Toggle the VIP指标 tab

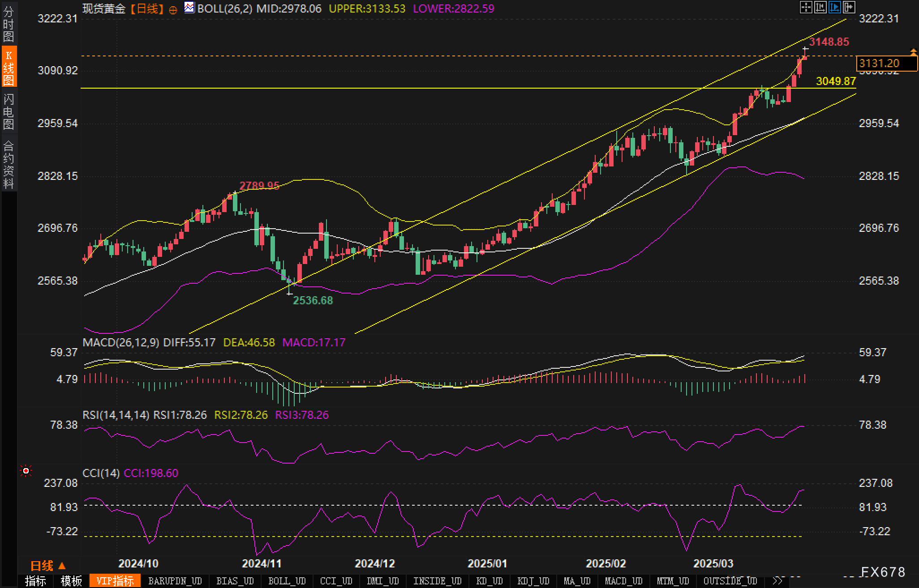115,581
